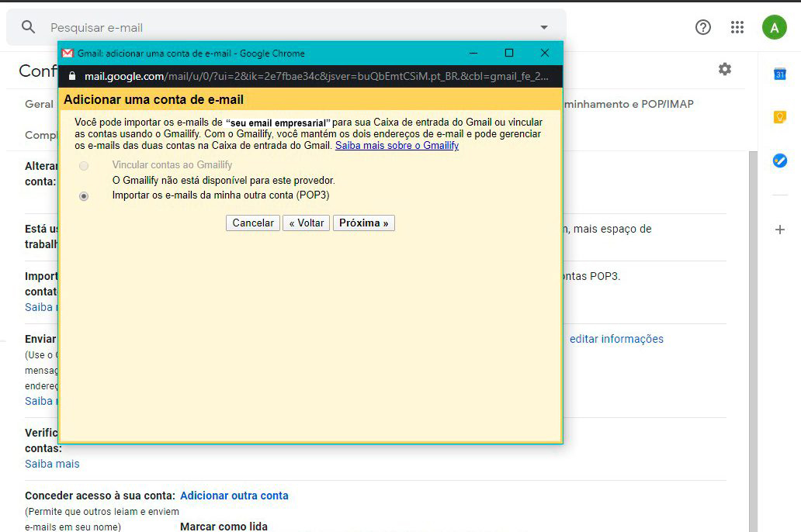Switch to the Geral settings tab
The image size is (801, 532).
[39, 104]
